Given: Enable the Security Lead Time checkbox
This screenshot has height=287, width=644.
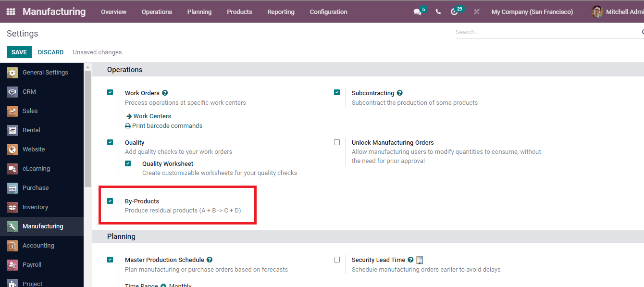Looking at the screenshot, I should 337,260.
